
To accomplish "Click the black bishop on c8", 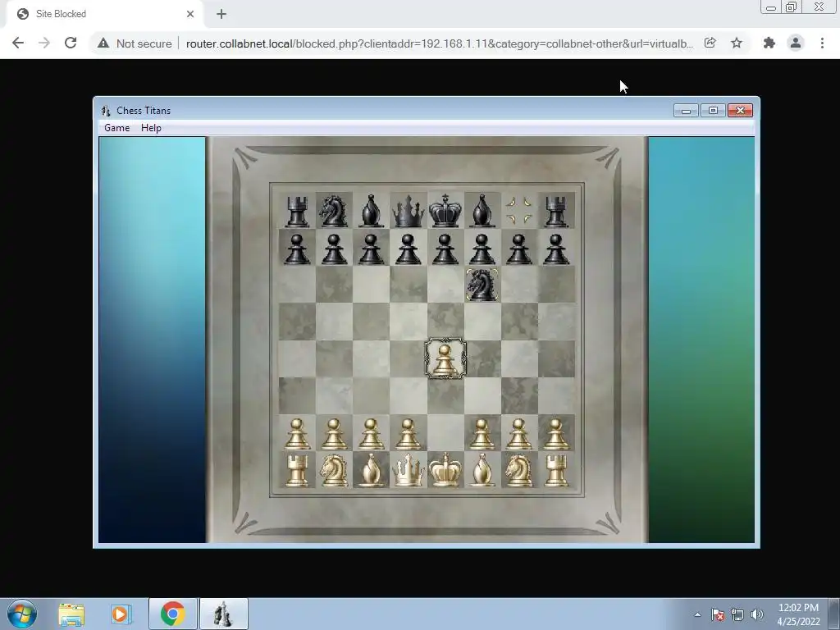I will tap(372, 211).
